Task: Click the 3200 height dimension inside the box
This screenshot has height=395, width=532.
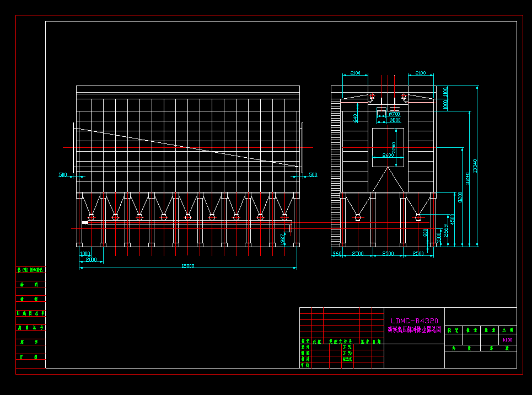Action: pos(394,147)
